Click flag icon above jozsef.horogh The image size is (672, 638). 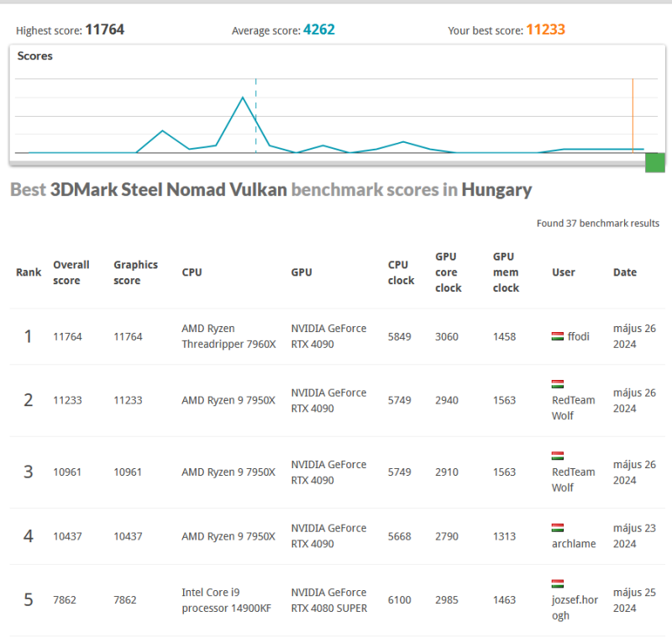pos(557,583)
